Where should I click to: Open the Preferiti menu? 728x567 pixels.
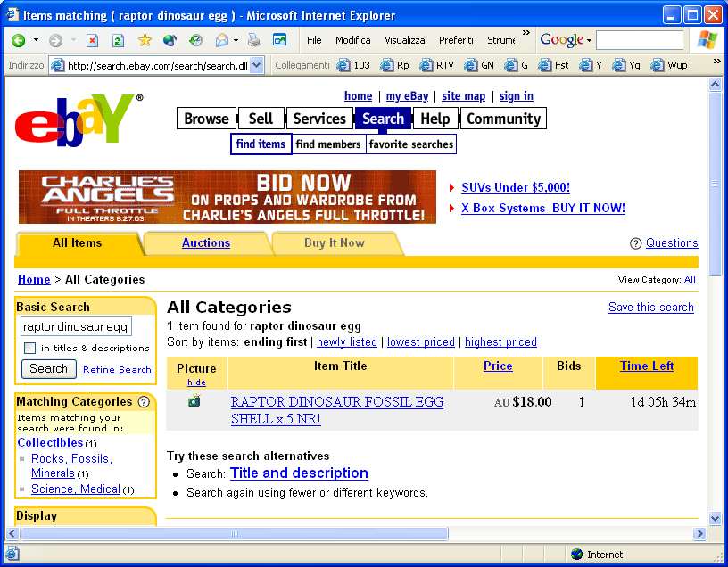(456, 40)
